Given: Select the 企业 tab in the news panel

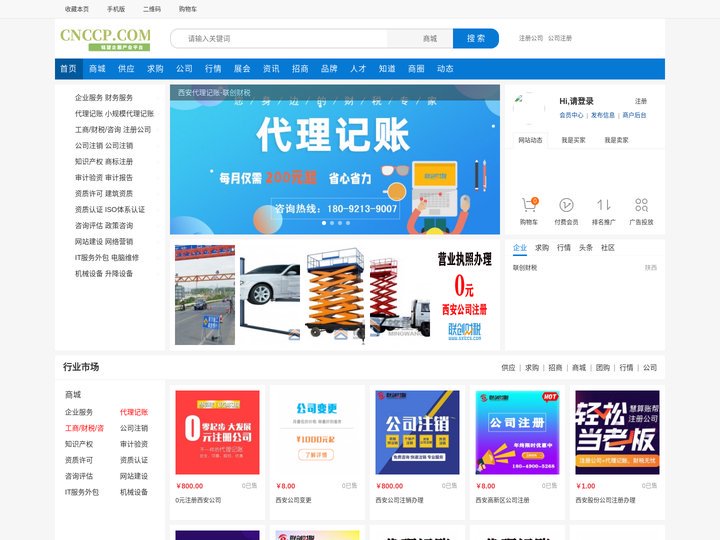Looking at the screenshot, I should [520, 248].
